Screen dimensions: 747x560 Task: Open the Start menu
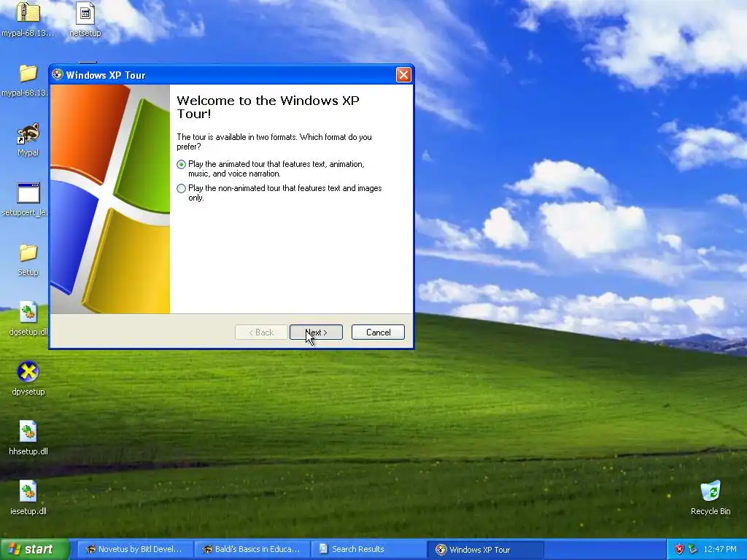click(35, 550)
